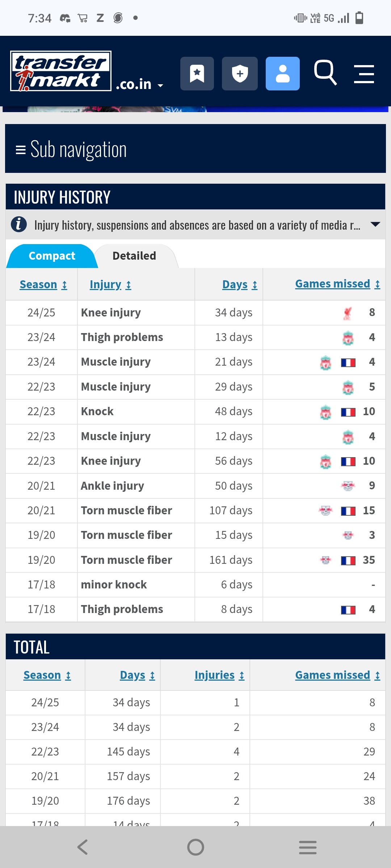Tap the shield plus icon
This screenshot has height=868, width=391.
pyautogui.click(x=240, y=74)
